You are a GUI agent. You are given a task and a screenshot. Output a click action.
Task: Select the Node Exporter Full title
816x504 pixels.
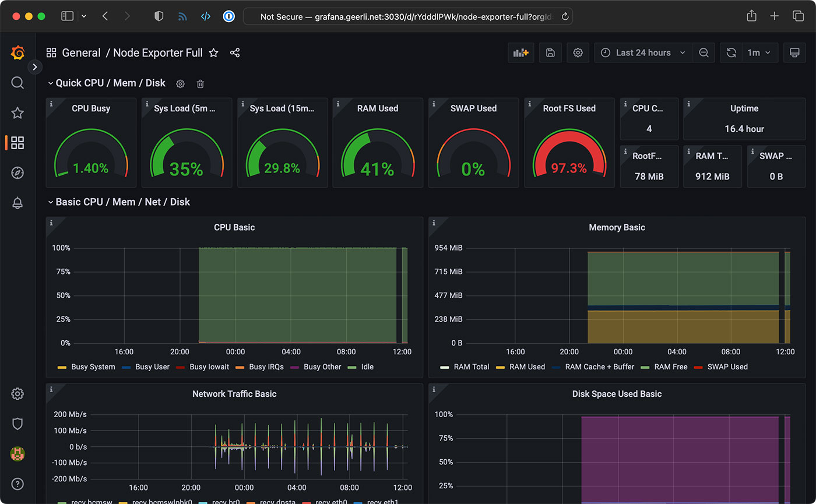157,52
